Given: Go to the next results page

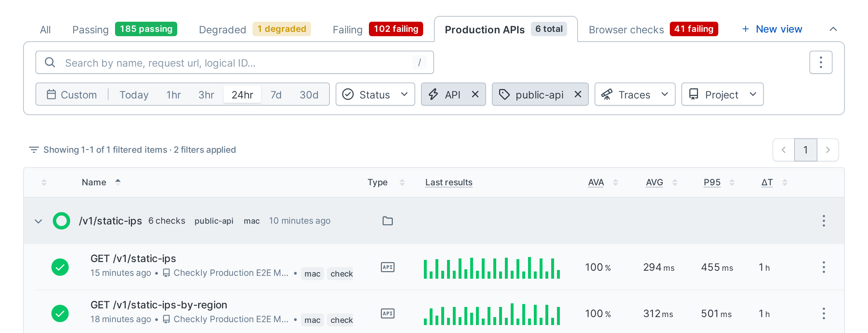Looking at the screenshot, I should tap(827, 150).
